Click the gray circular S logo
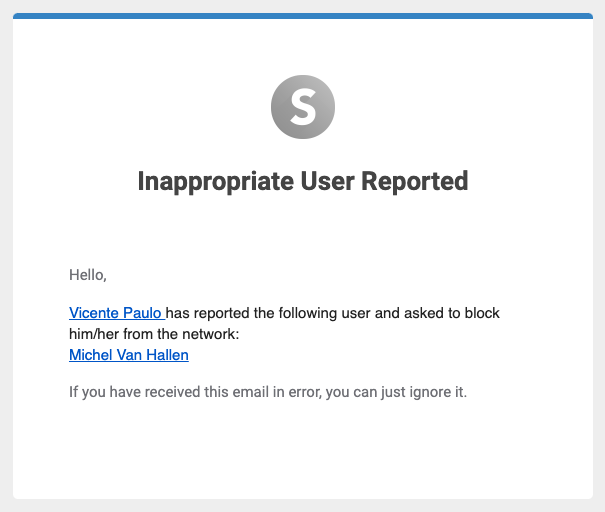This screenshot has width=605, height=512. [x=303, y=107]
